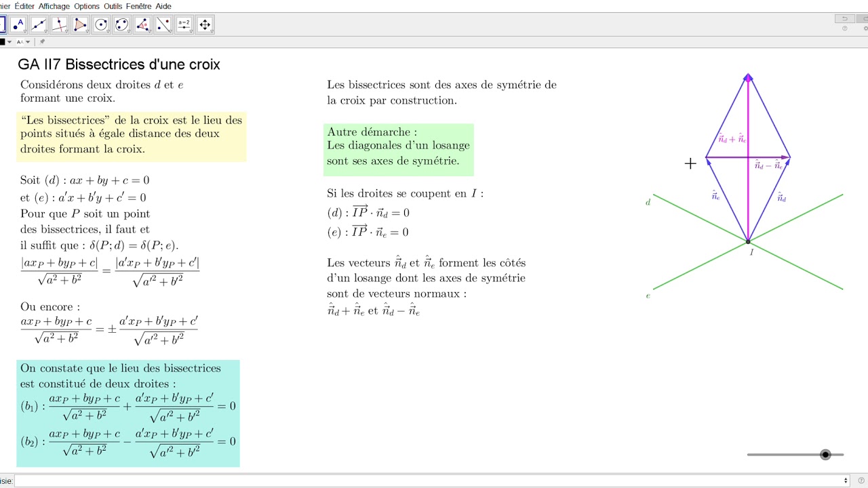The width and height of the screenshot is (868, 488).
Task: Select the Polygon tool
Action: tap(80, 25)
